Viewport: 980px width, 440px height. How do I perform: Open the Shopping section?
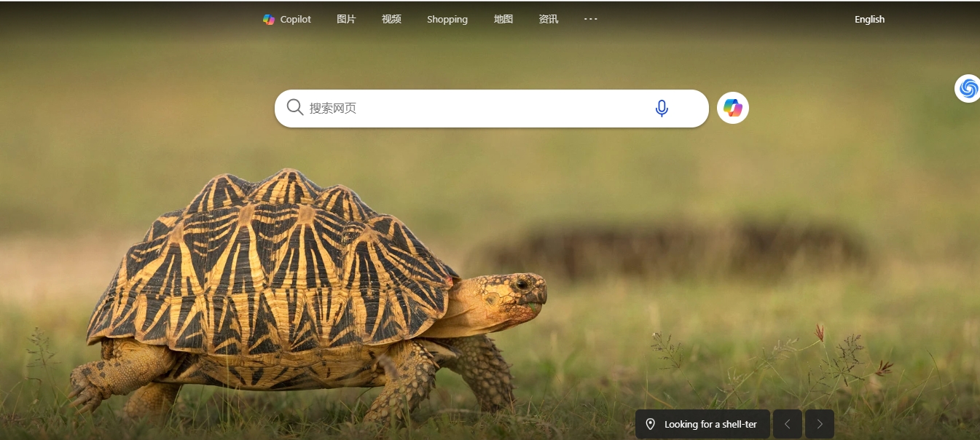447,20
